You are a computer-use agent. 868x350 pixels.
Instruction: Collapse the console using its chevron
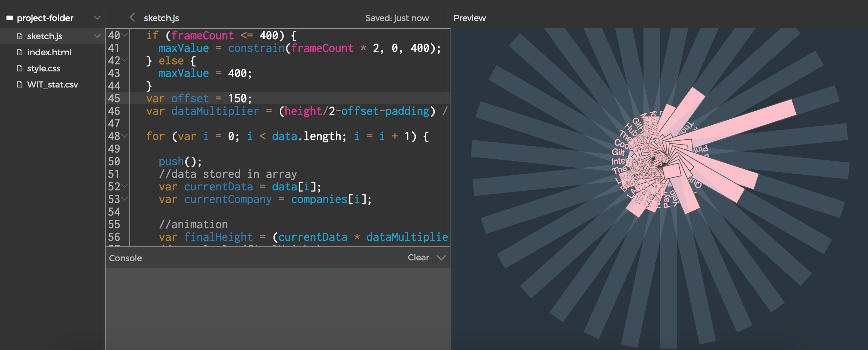(441, 258)
